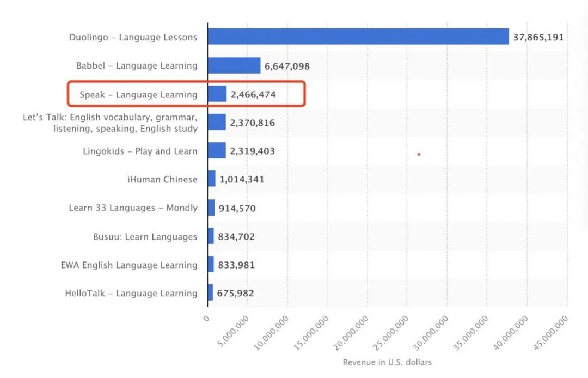Image resolution: width=588 pixels, height=378 pixels.
Task: Click the Duolingo – Language Lessons label
Action: (133, 37)
